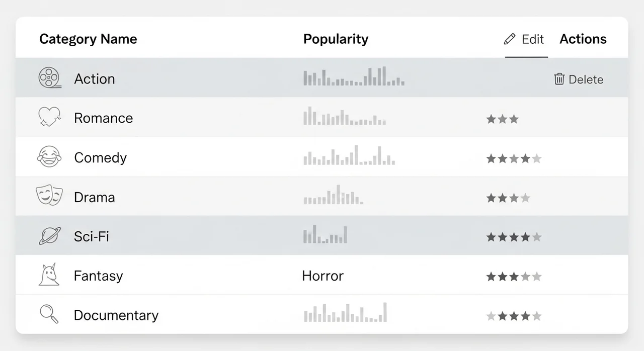Click the planet icon for Sci-Fi

click(x=49, y=236)
